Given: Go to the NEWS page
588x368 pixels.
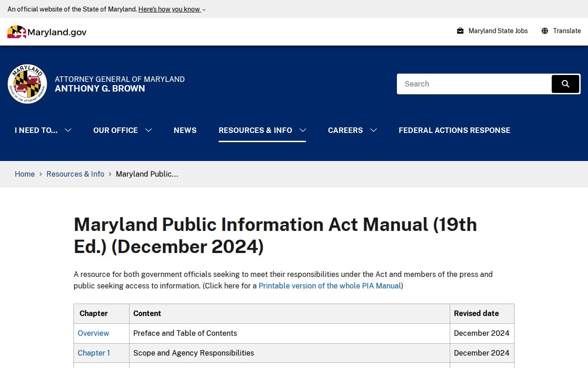Looking at the screenshot, I should point(185,130).
